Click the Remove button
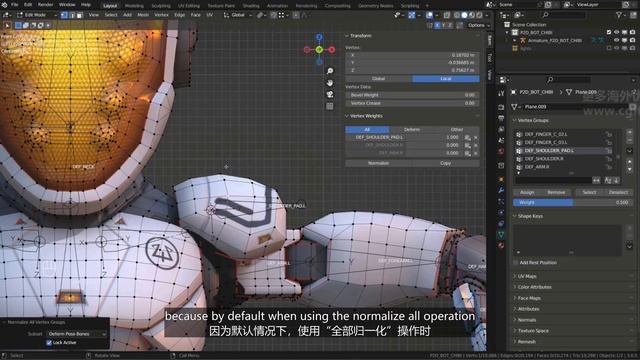This screenshot has width=640, height=360. click(556, 192)
